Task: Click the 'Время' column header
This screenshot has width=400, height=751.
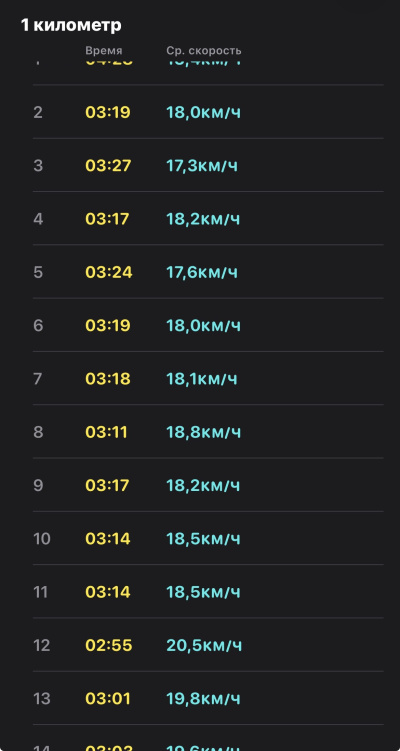Action: pos(104,51)
